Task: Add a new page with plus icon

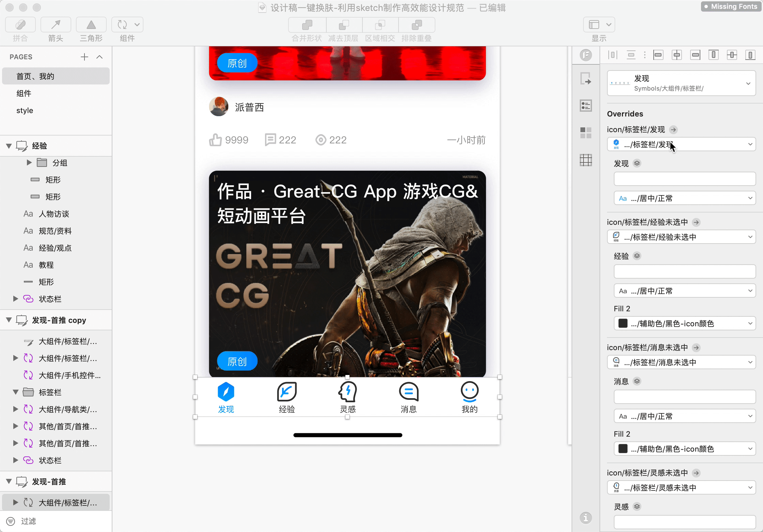Action: click(x=84, y=57)
